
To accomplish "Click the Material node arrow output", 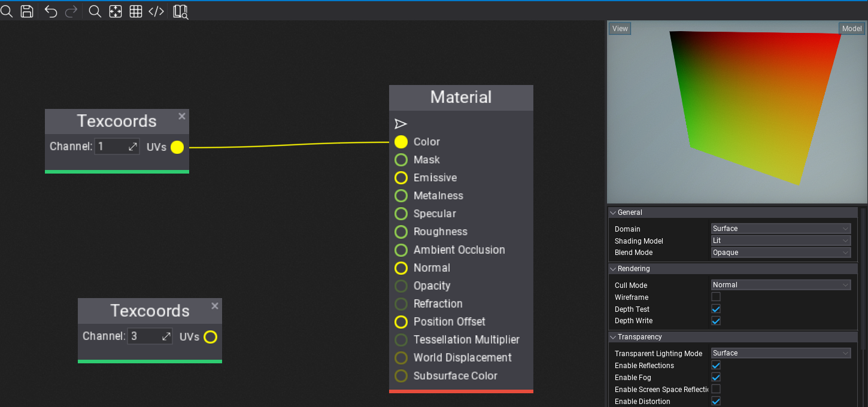I will (400, 124).
